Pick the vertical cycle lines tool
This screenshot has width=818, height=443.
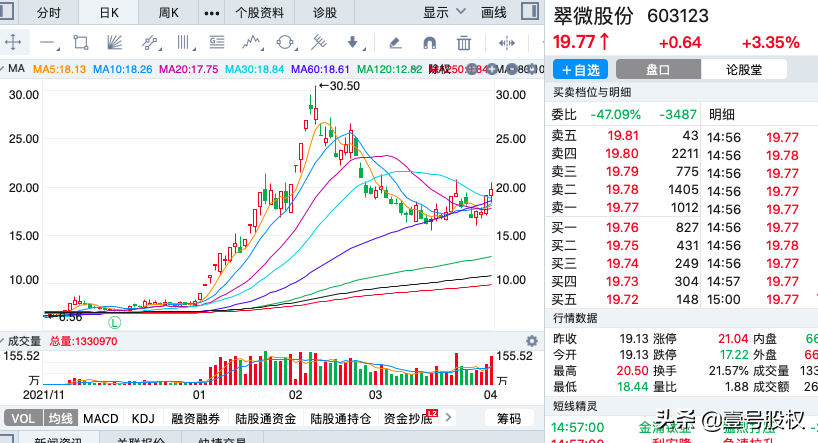pos(184,42)
